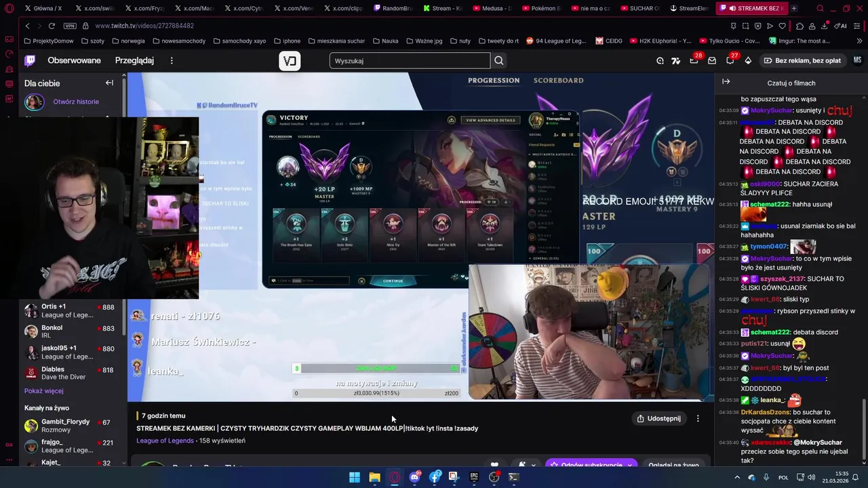Open the 7TV icon in Twitch header
Viewport: 868px width, 488px height.
[676, 60]
